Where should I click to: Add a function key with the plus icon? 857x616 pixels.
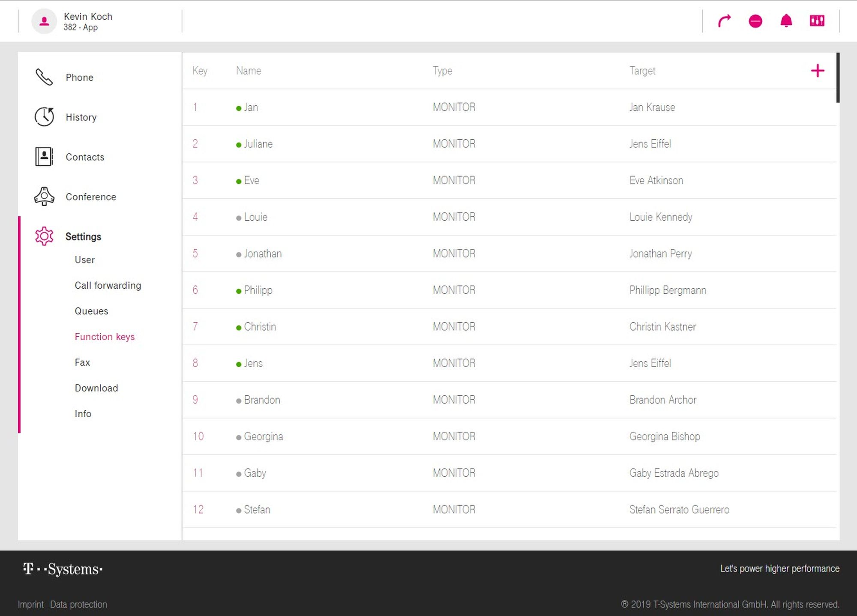pos(817,71)
